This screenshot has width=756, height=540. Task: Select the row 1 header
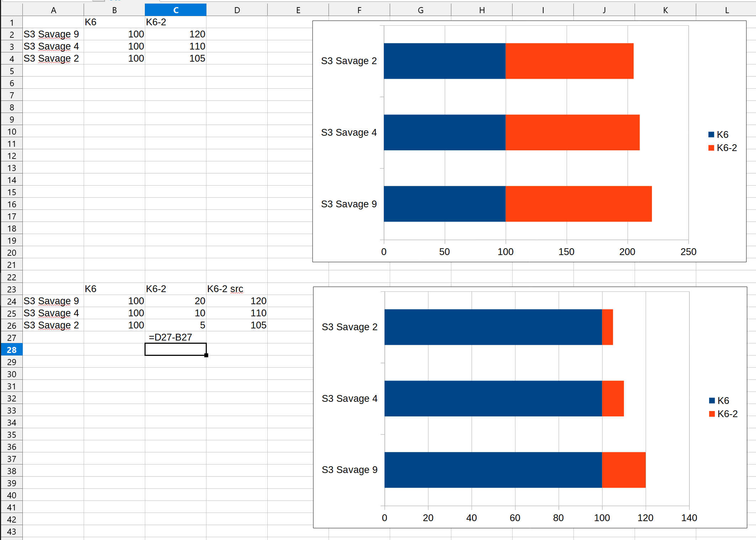(11, 22)
